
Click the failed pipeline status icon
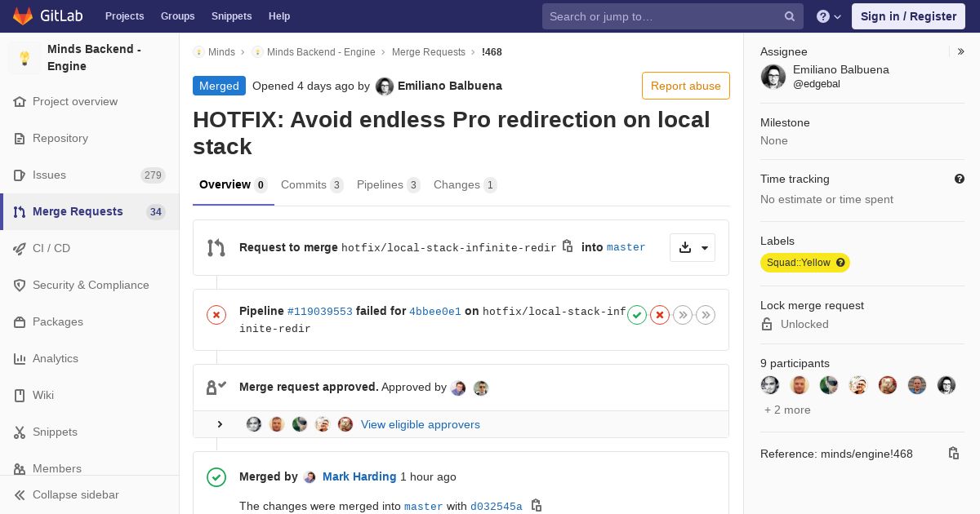216,314
